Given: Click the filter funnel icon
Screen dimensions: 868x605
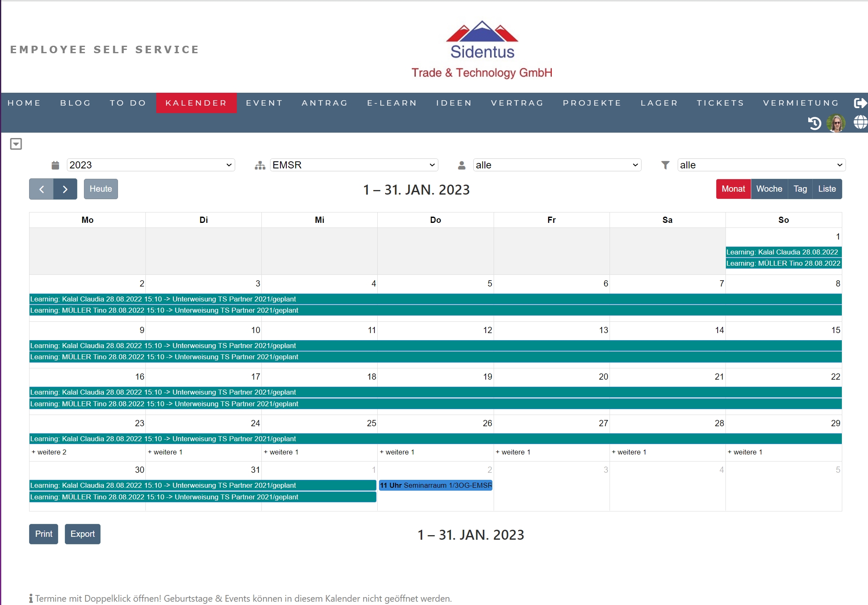Looking at the screenshot, I should (x=665, y=165).
